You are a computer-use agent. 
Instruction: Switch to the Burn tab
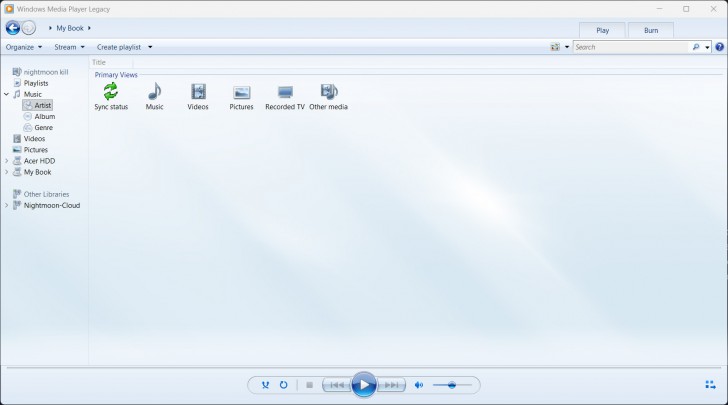651,30
